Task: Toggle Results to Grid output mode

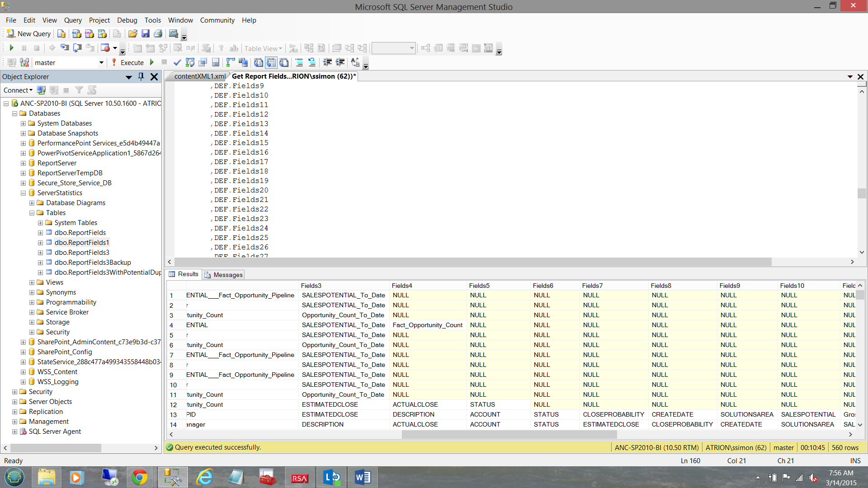Action: (x=271, y=62)
